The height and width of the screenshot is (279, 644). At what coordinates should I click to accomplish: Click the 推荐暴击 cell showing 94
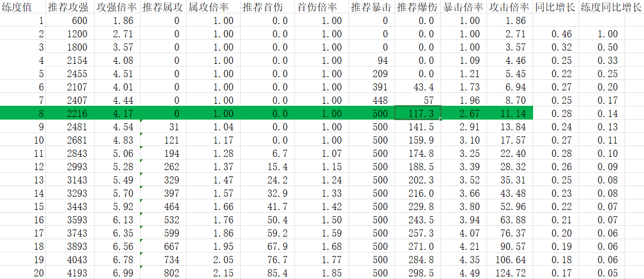pos(372,61)
